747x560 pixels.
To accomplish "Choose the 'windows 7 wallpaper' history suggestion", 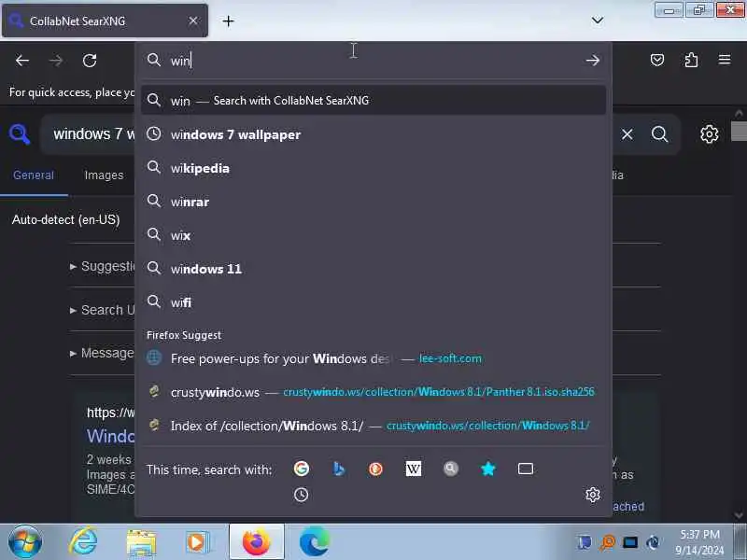I will [x=373, y=134].
